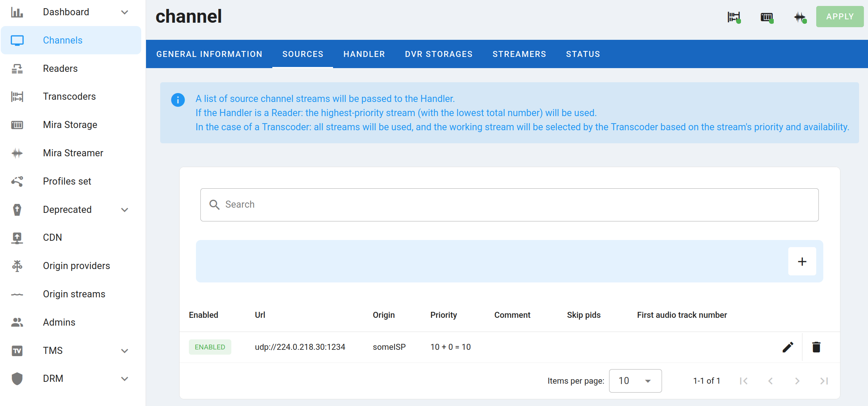Viewport: 868px width, 406px height.
Task: Click the Search input field
Action: (509, 205)
